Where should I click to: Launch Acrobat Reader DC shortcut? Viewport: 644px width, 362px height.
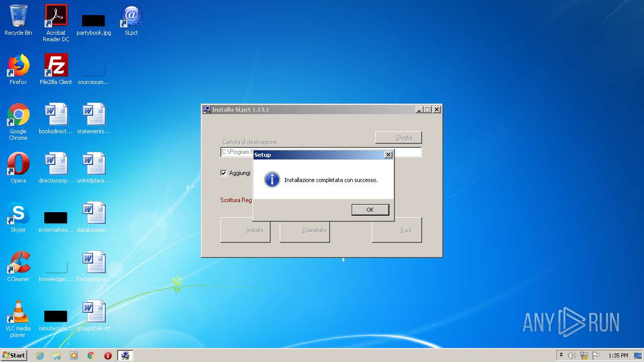(56, 23)
